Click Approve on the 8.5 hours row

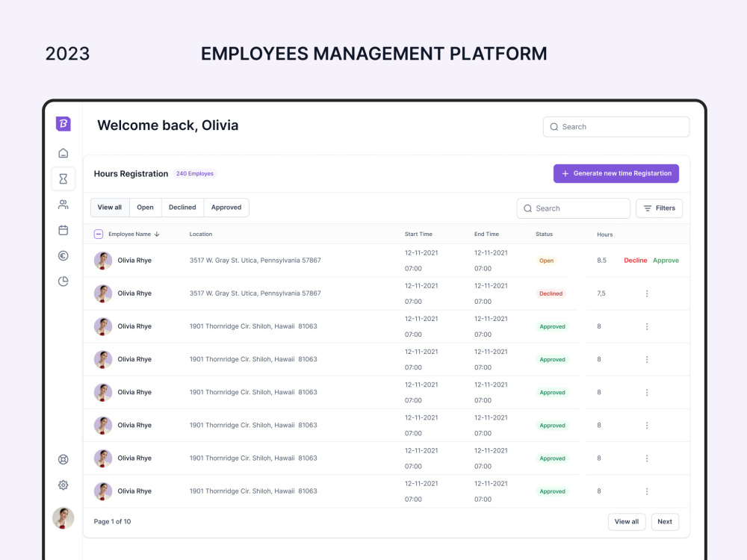pos(666,261)
